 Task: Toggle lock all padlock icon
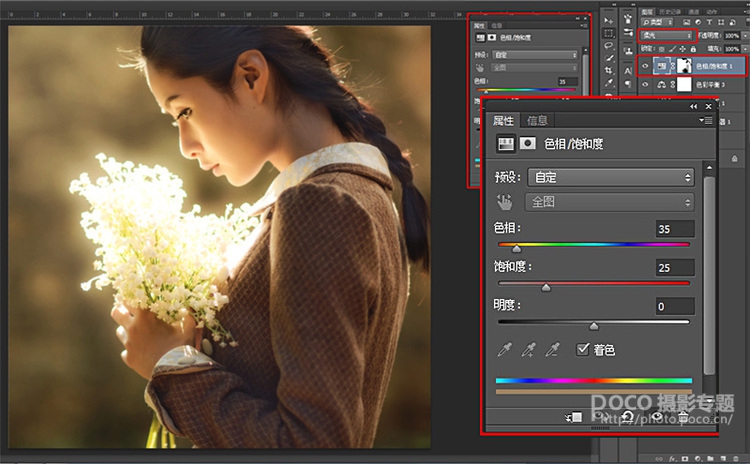pyautogui.click(x=693, y=49)
